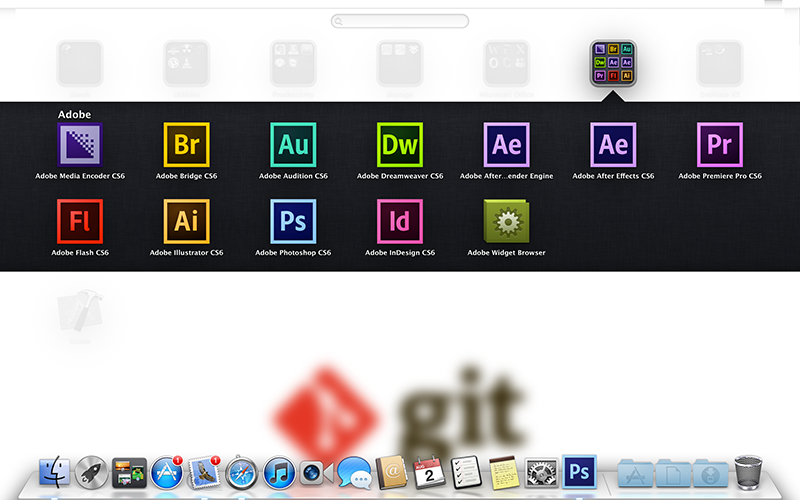
Task: Collapse the open Adobe folder icon
Action: [x=613, y=63]
